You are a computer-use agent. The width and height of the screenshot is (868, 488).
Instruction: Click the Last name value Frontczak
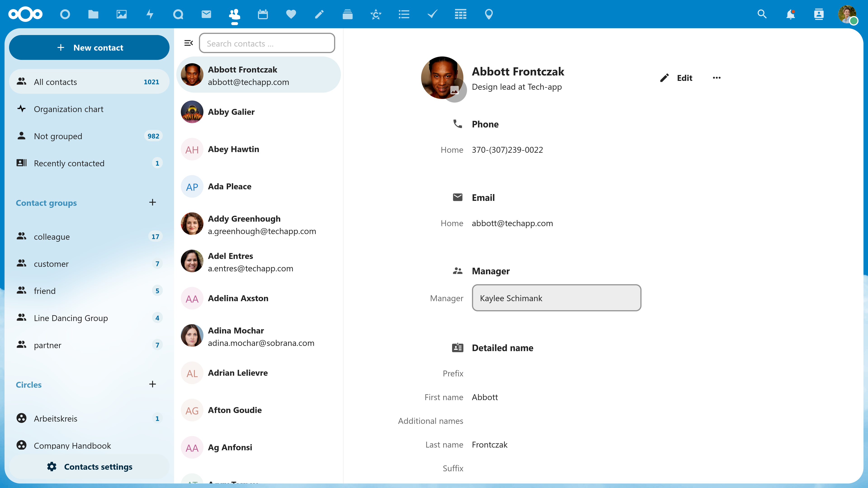pos(490,445)
